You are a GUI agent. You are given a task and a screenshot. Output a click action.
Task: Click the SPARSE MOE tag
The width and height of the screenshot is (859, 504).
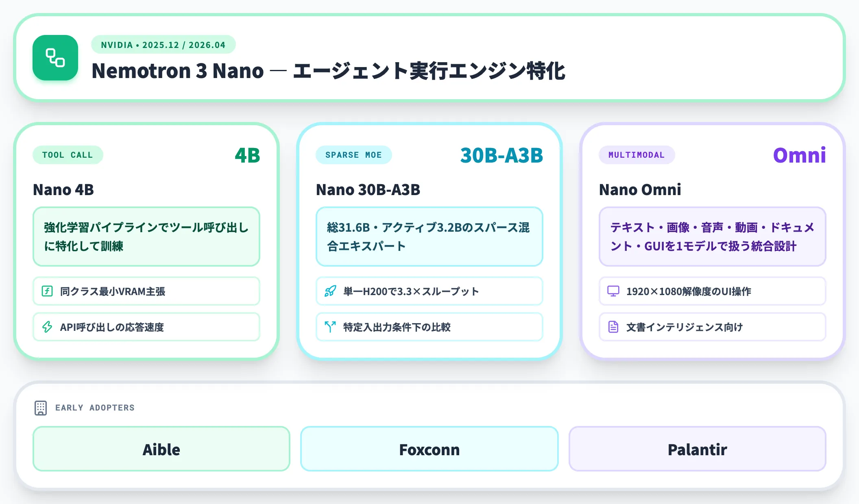click(x=354, y=155)
